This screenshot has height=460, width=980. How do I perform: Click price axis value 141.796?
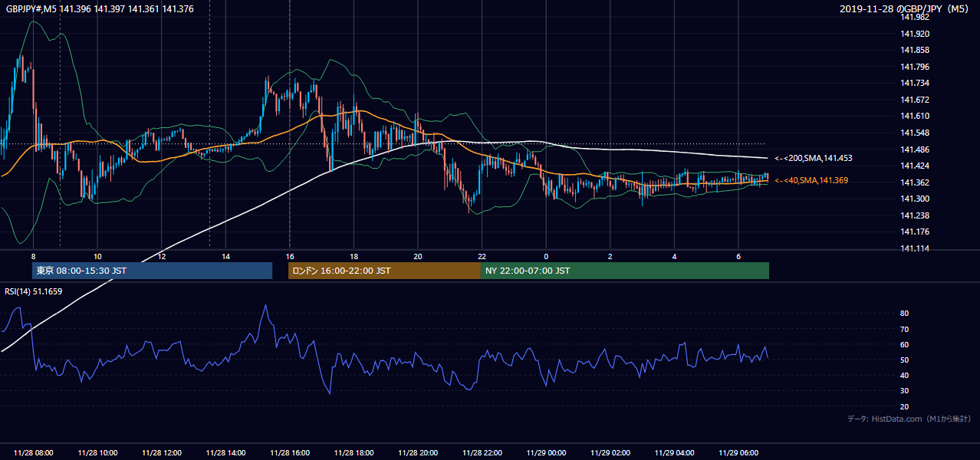[x=915, y=67]
